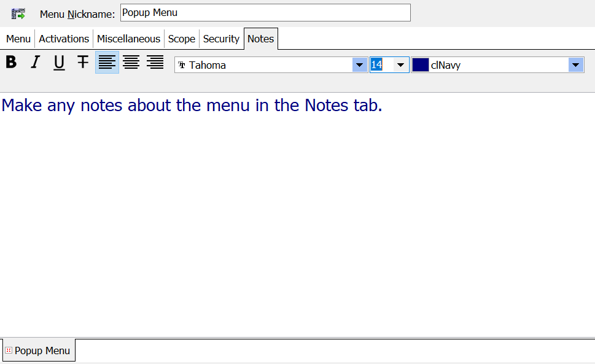Toggle italic formatting

tap(35, 63)
